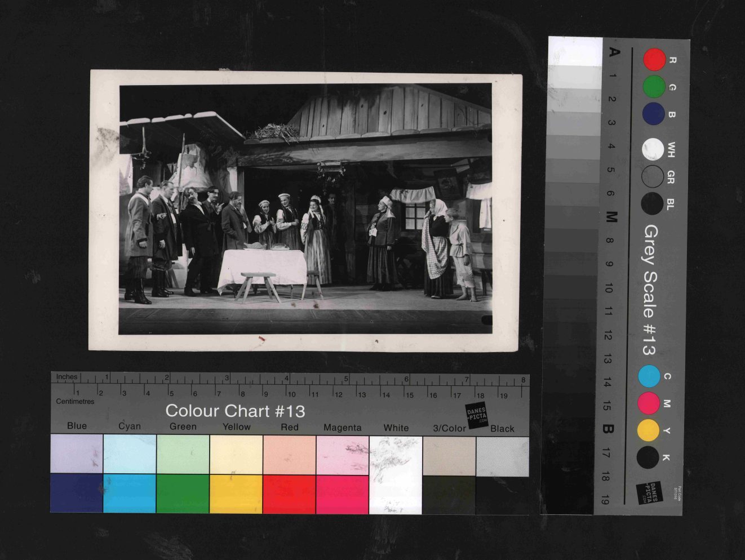Click the Grey Scale #13 title text
This screenshot has width=745, height=560.
[x=650, y=290]
